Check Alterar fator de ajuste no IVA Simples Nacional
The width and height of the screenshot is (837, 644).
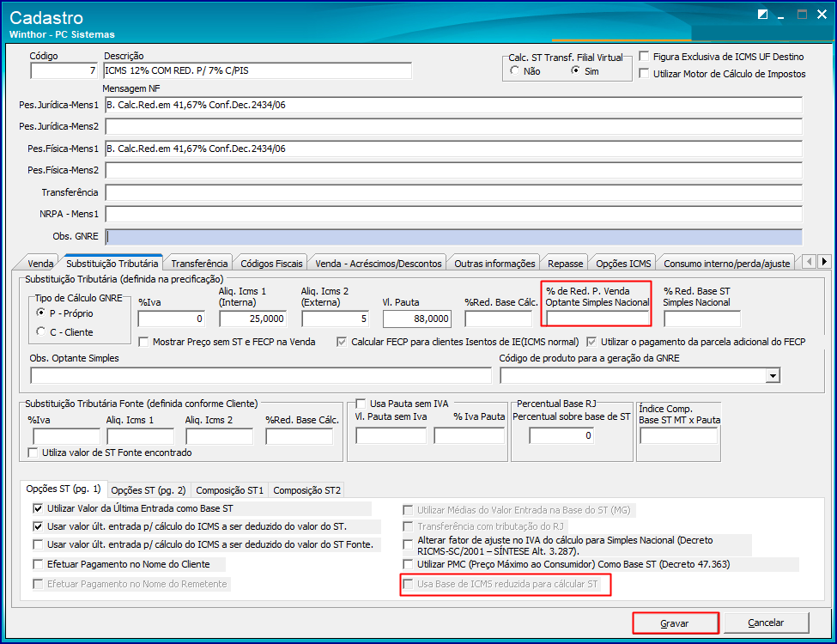click(x=408, y=544)
